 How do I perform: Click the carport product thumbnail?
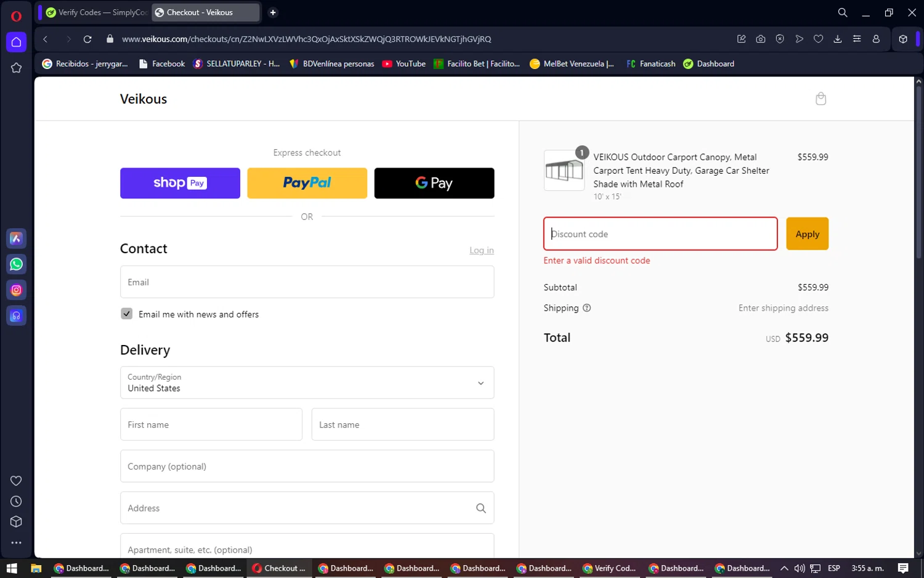(x=564, y=171)
